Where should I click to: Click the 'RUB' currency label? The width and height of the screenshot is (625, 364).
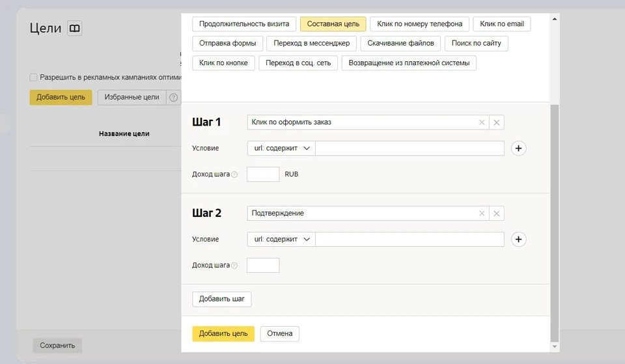point(292,175)
